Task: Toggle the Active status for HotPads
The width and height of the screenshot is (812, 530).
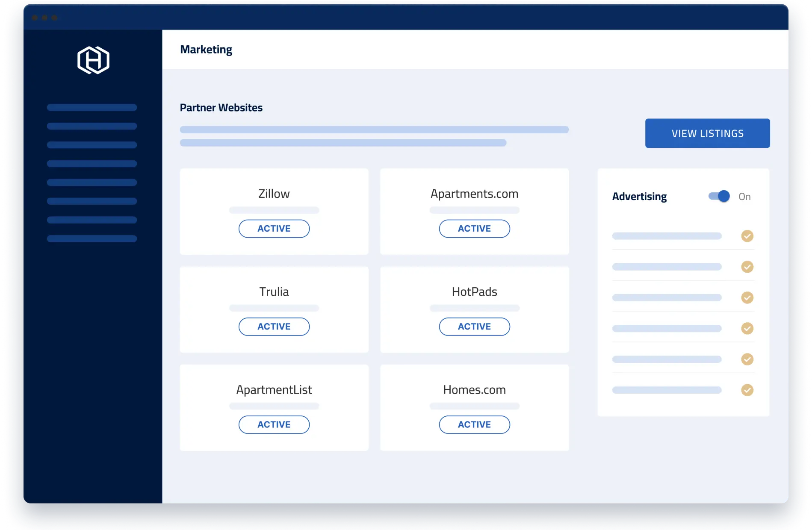Action: [474, 326]
